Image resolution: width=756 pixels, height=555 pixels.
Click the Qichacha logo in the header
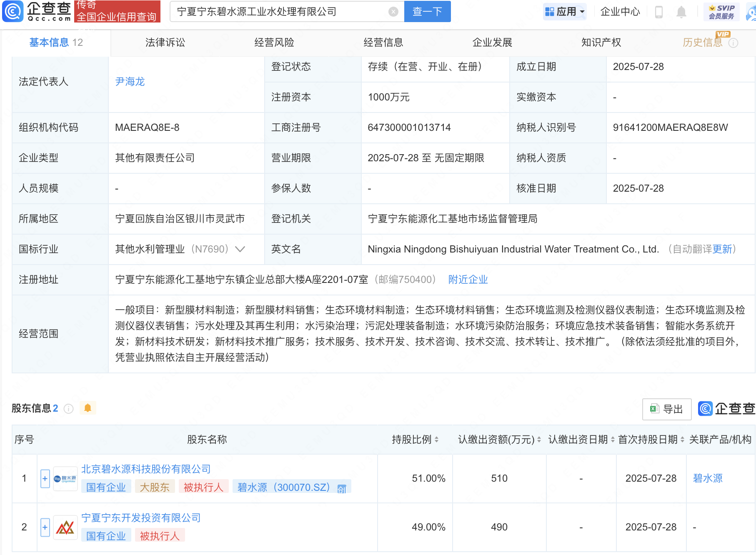click(37, 11)
